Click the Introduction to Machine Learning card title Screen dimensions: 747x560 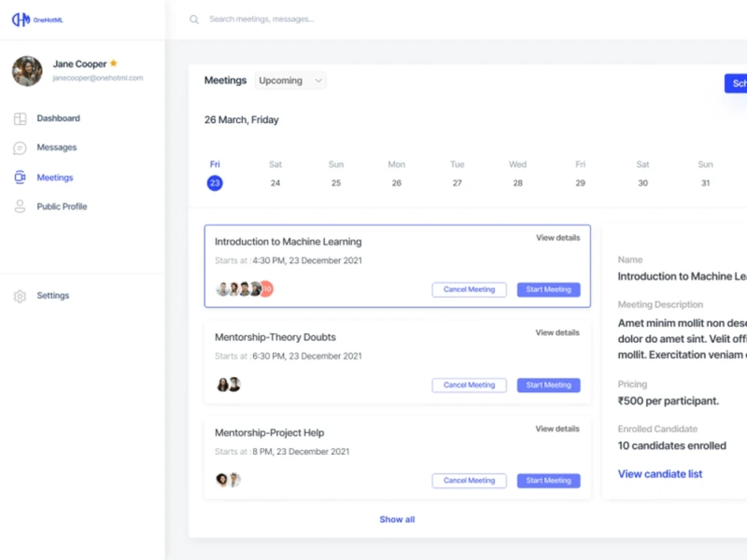coord(288,242)
